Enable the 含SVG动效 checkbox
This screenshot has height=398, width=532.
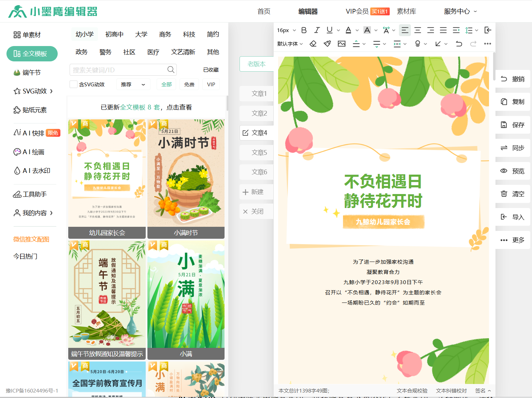click(73, 84)
